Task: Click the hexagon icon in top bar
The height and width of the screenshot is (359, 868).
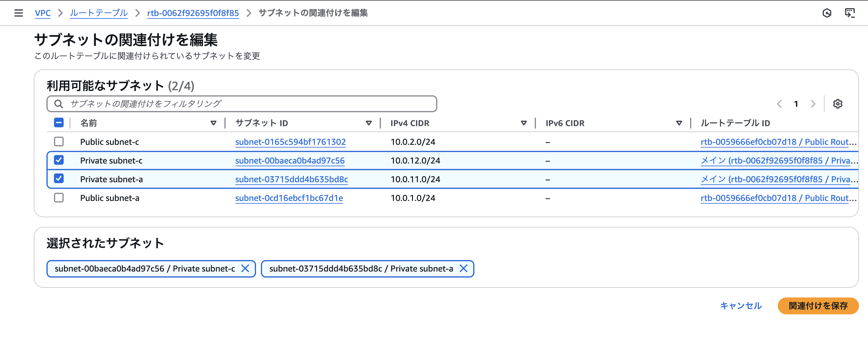Action: click(x=827, y=13)
